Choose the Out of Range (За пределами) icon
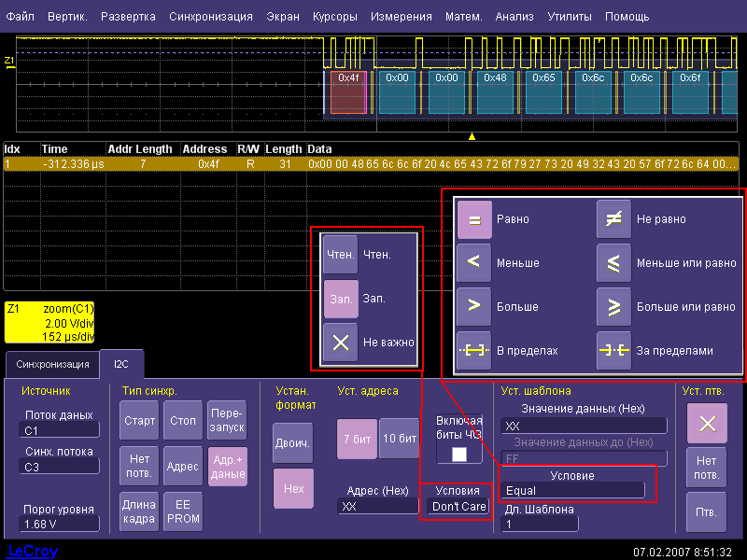This screenshot has width=747, height=560. coord(614,350)
